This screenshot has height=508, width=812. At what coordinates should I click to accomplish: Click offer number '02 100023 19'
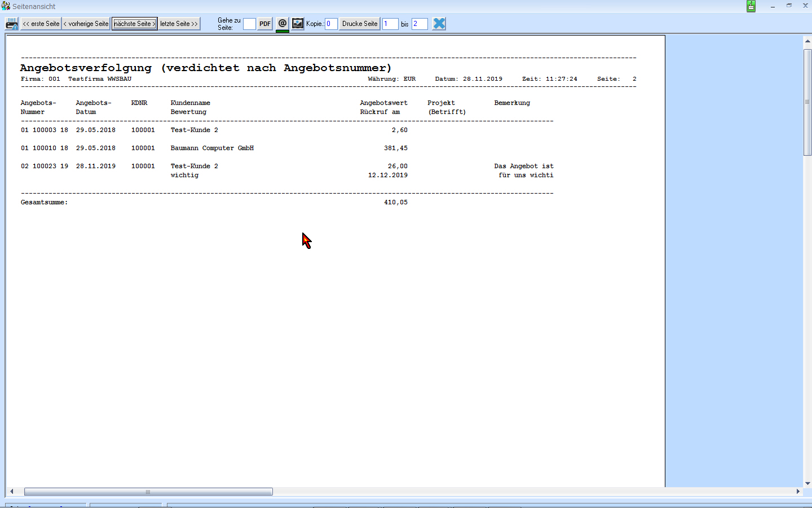pos(45,166)
